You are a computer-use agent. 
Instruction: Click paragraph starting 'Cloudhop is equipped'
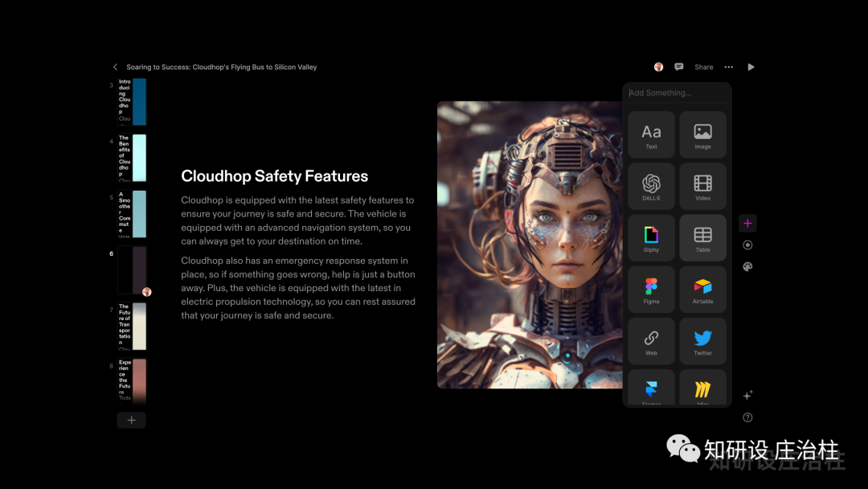pos(298,220)
